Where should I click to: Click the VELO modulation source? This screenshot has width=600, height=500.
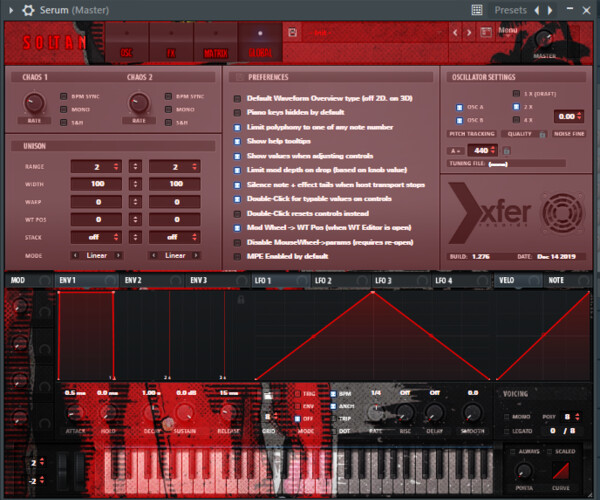(518, 280)
